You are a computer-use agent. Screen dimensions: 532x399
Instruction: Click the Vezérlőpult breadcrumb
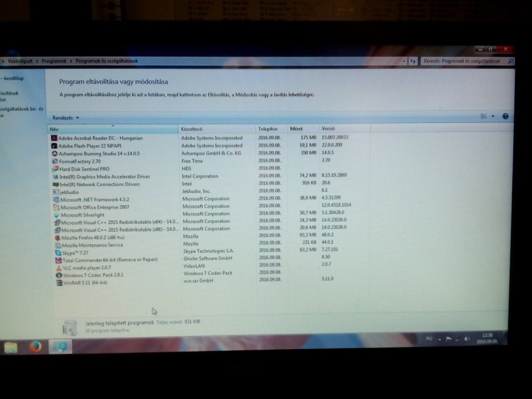20,61
